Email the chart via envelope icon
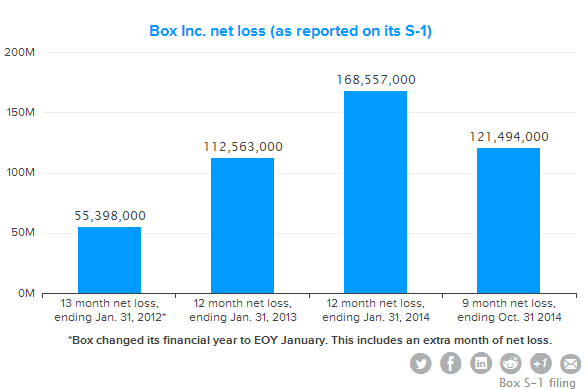The height and width of the screenshot is (389, 588). 570,363
